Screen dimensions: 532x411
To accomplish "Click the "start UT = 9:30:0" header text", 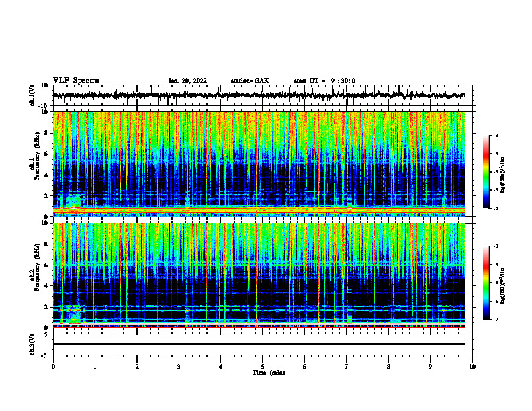I will pos(324,81).
